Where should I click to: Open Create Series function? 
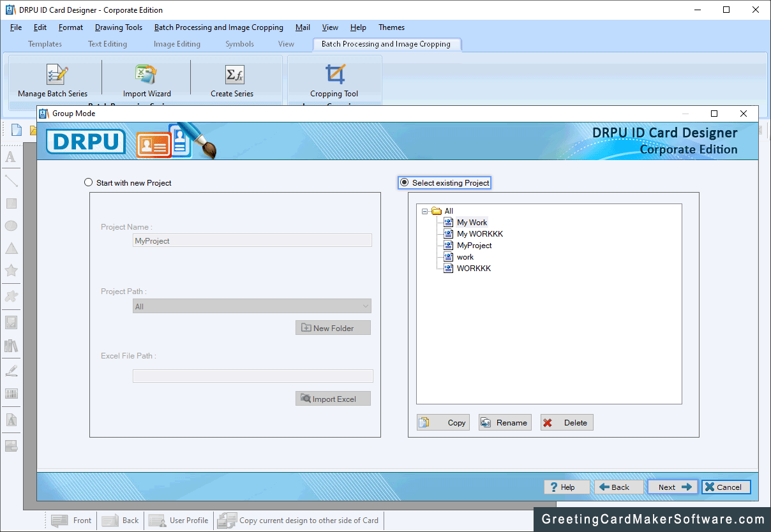pos(232,80)
